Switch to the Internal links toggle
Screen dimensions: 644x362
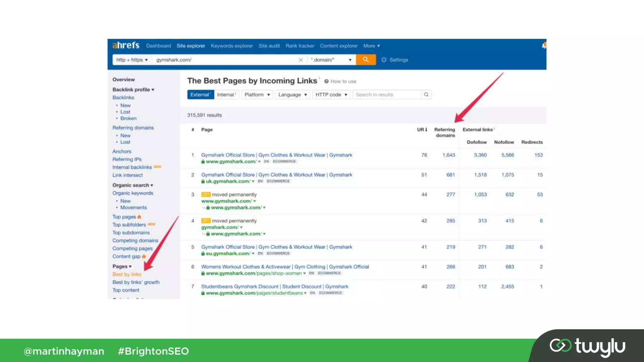coord(226,95)
